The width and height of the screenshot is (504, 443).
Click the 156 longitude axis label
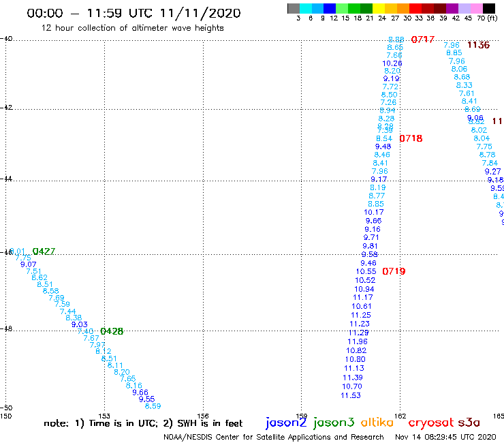[x=203, y=416]
